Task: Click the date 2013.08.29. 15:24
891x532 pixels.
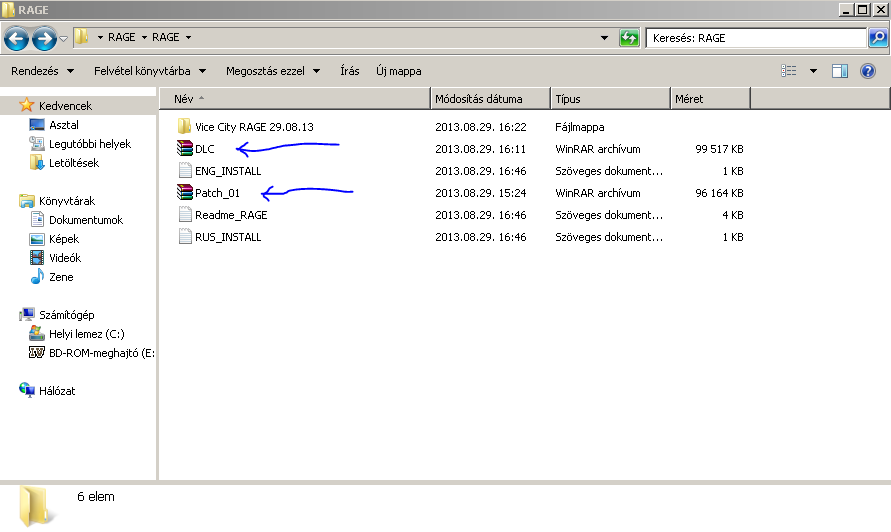Action: (x=481, y=193)
